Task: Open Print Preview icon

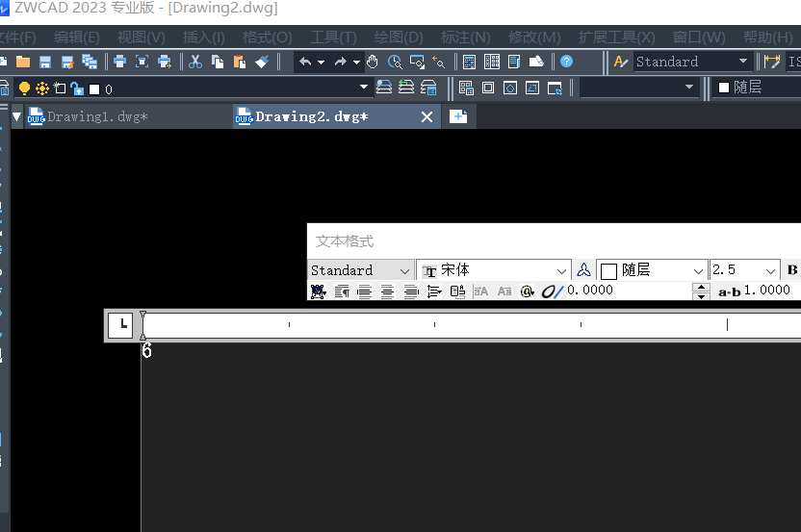Action: (142, 62)
